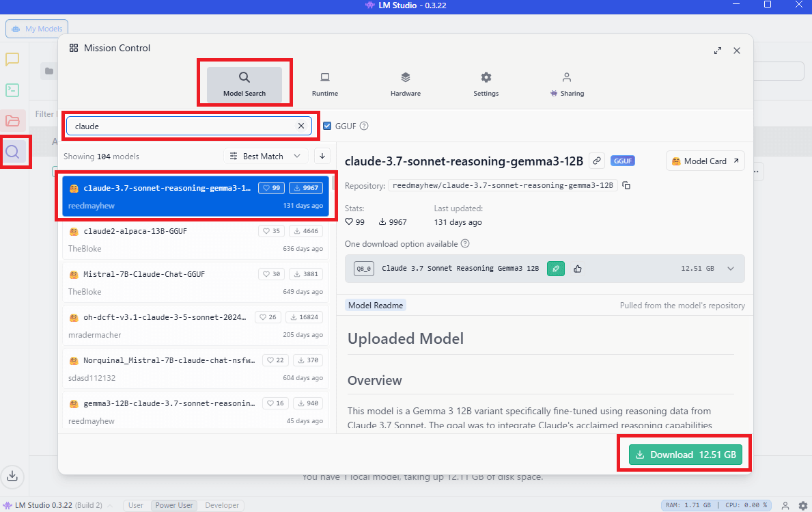
Task: Open the Chat icon in left sidebar
Action: (x=12, y=59)
